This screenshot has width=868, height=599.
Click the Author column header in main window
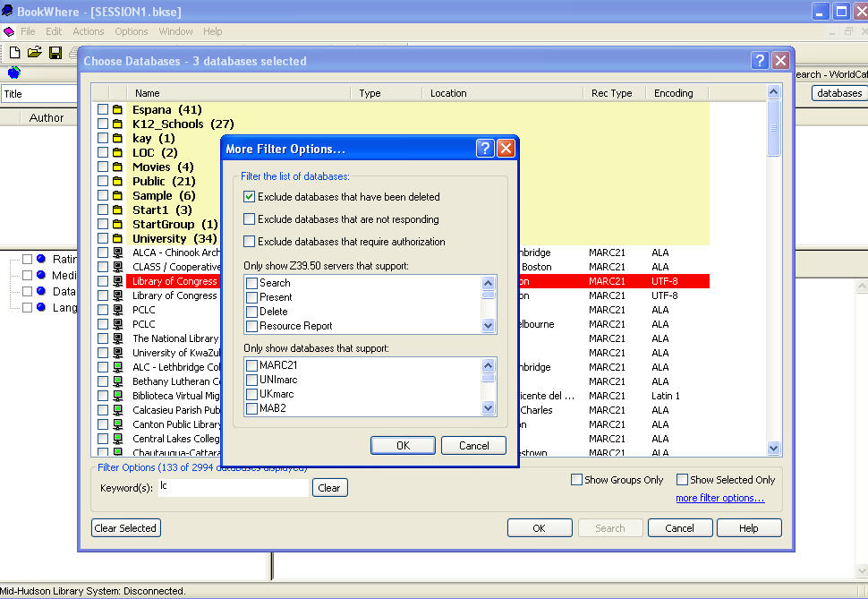point(47,117)
